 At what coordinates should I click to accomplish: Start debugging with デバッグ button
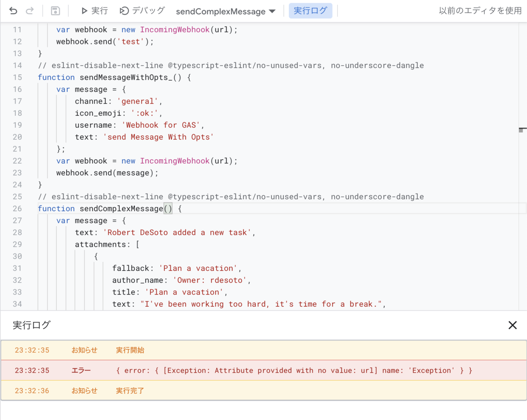tap(143, 11)
